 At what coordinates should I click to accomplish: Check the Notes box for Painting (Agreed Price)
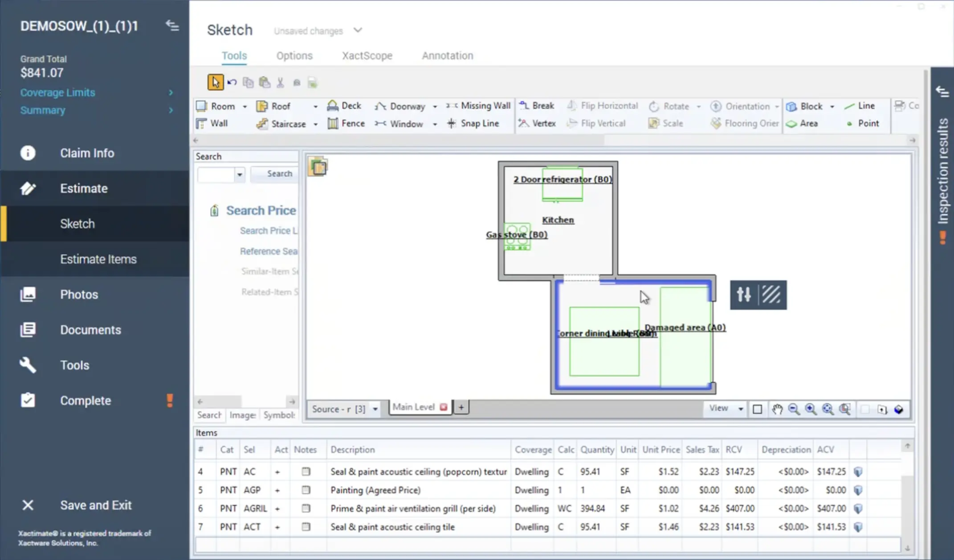[x=306, y=490]
